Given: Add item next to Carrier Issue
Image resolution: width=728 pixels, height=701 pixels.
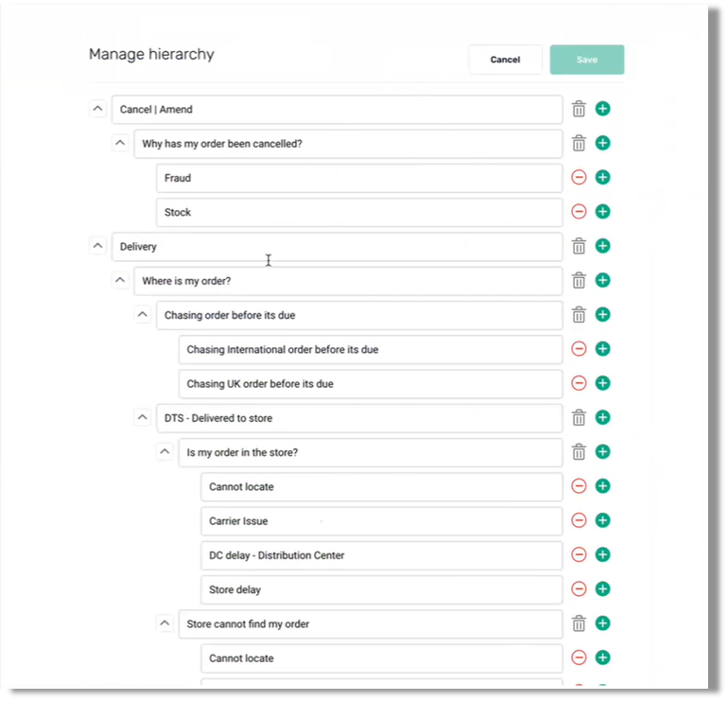Looking at the screenshot, I should tap(602, 520).
